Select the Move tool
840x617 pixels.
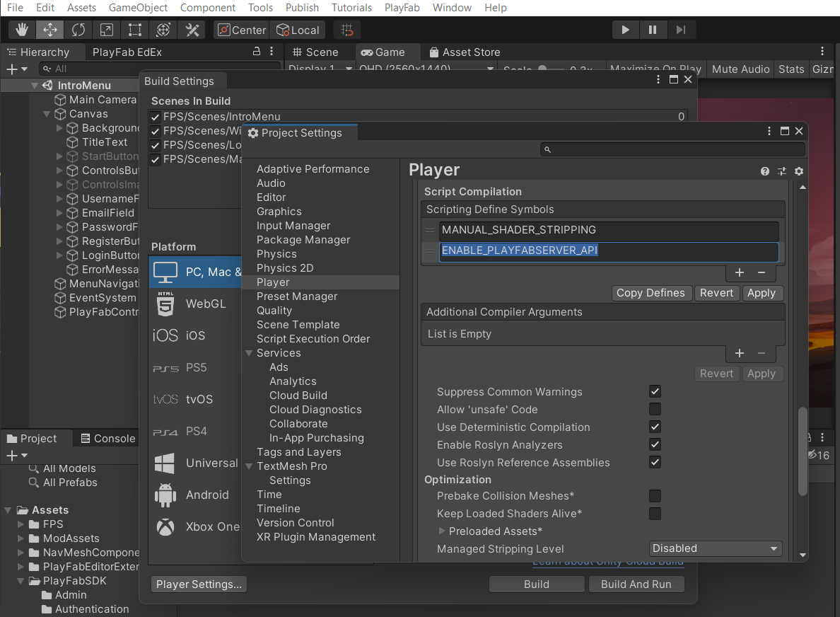(50, 30)
